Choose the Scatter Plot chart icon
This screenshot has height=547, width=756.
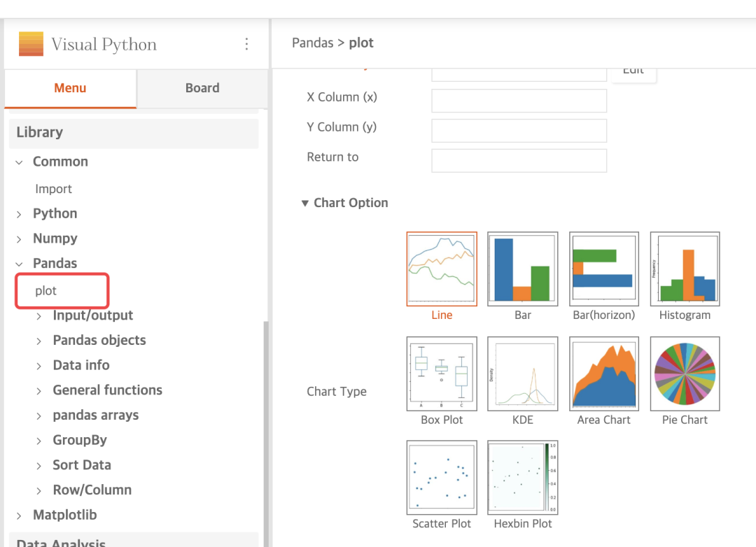[441, 477]
